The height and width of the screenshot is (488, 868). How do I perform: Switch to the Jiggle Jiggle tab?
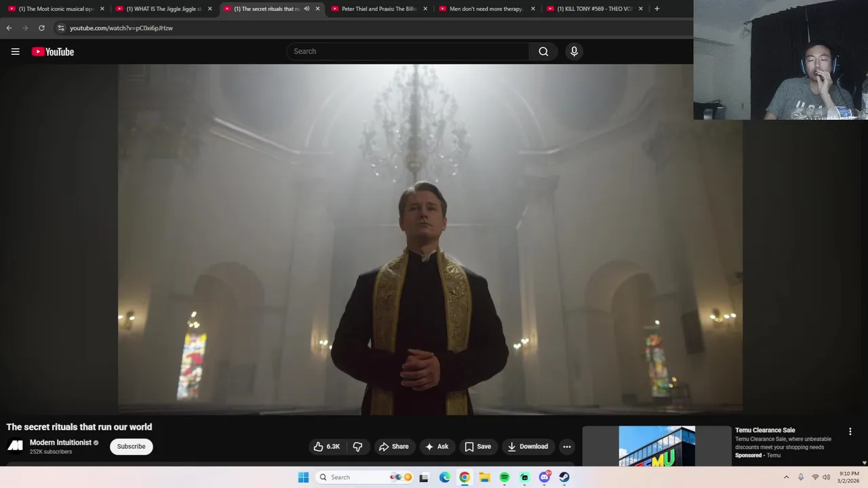pos(163,9)
